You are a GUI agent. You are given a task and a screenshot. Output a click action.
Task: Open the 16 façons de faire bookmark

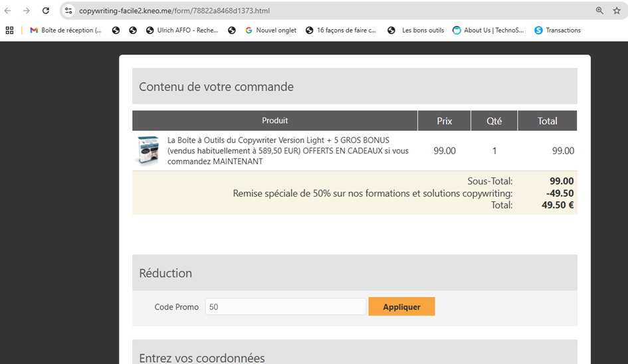click(341, 30)
